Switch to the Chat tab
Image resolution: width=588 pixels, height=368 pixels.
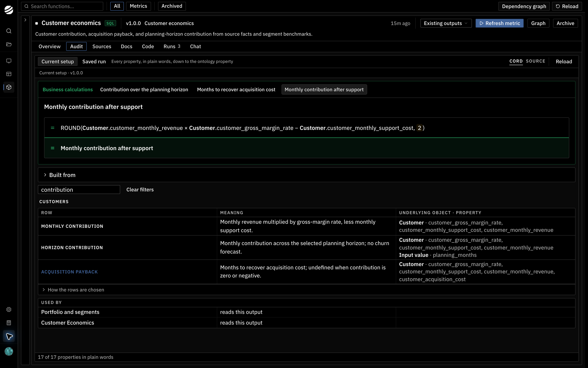pos(195,47)
